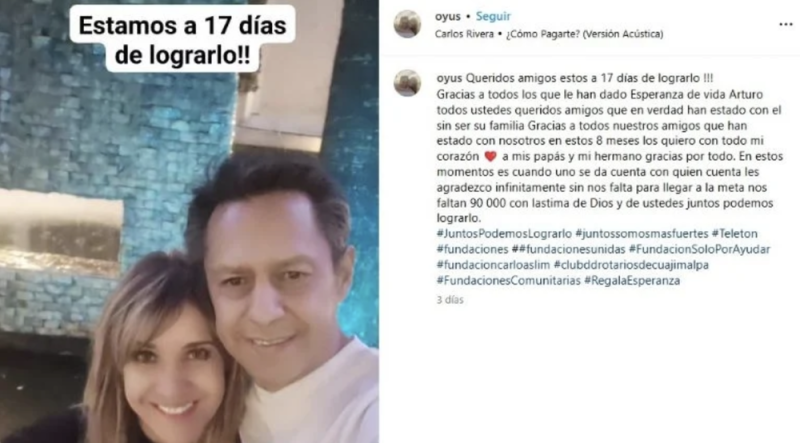Click the oyus username in the caption

pos(449,79)
